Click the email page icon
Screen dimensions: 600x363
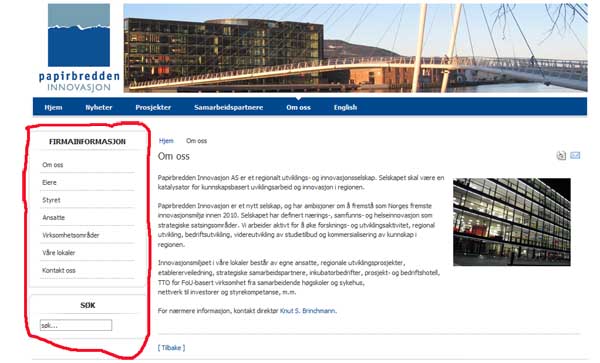point(575,155)
